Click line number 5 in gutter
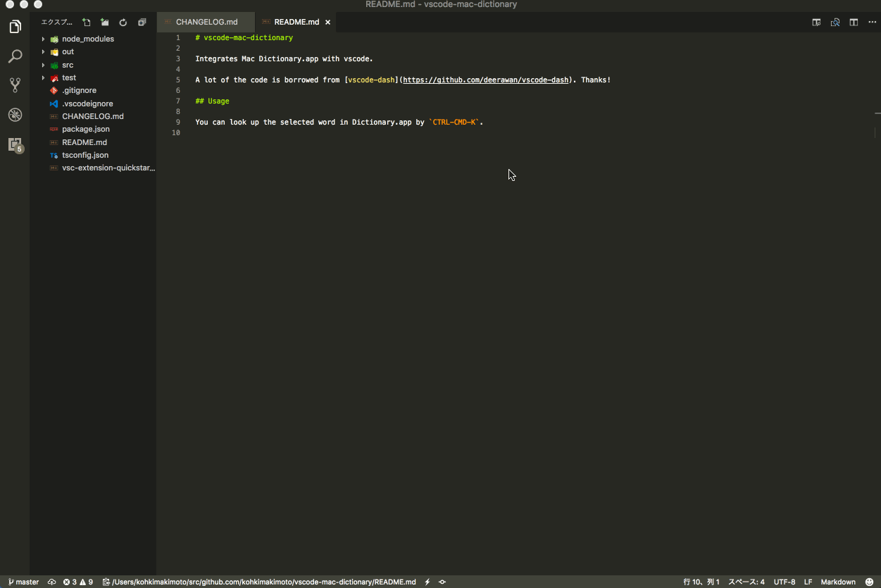The width and height of the screenshot is (881, 588). click(x=178, y=80)
